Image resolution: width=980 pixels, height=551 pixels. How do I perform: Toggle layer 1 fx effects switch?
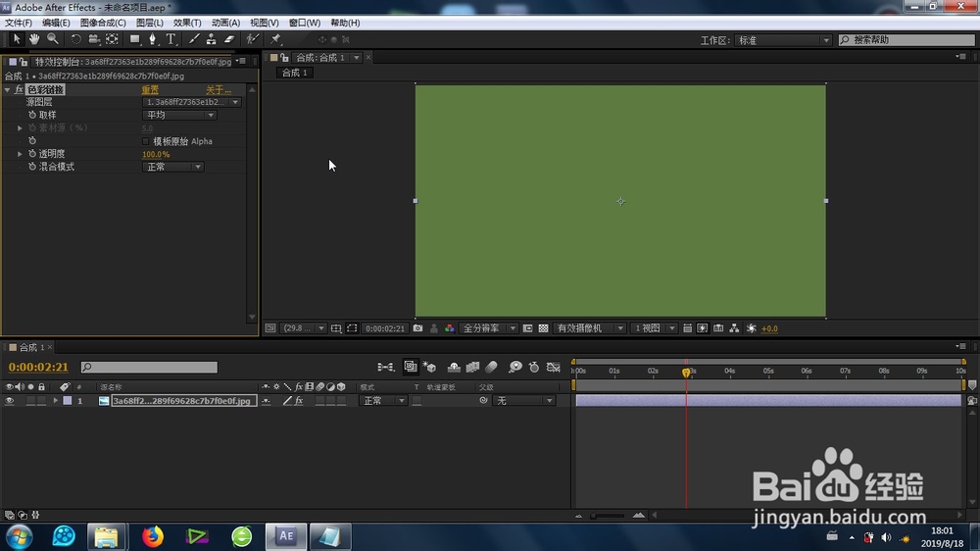pyautogui.click(x=299, y=401)
